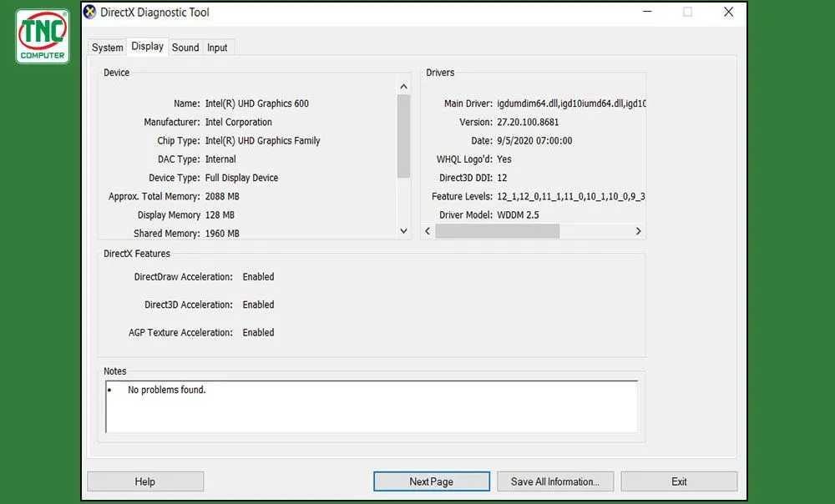Open the Input tab
Image resolution: width=835 pixels, height=504 pixels.
pos(218,48)
